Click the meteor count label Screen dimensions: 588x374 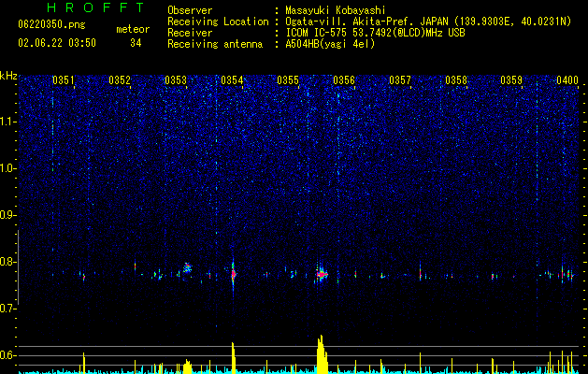pyautogui.click(x=133, y=29)
